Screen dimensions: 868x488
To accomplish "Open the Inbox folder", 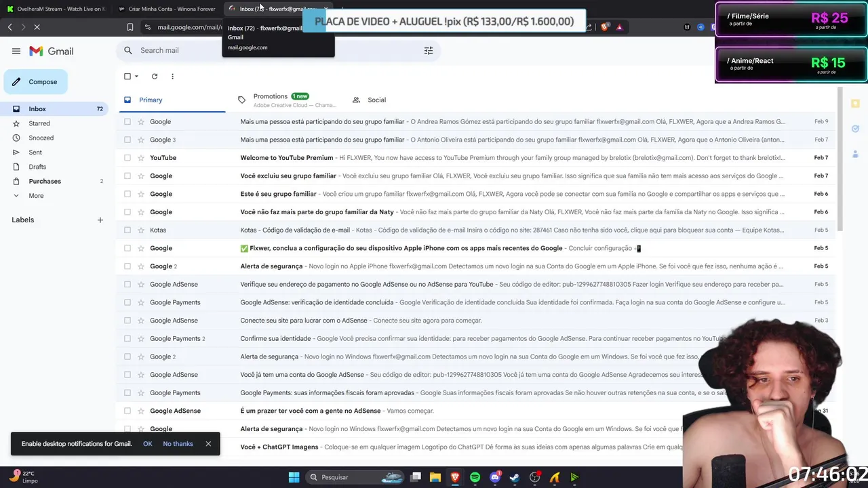I will pyautogui.click(x=54, y=109).
